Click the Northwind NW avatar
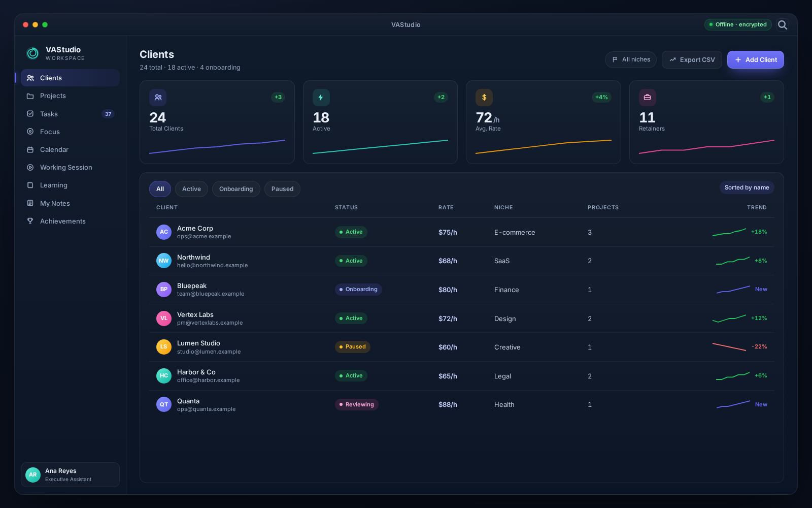Screen dimensions: 812x508 [x=164, y=261]
